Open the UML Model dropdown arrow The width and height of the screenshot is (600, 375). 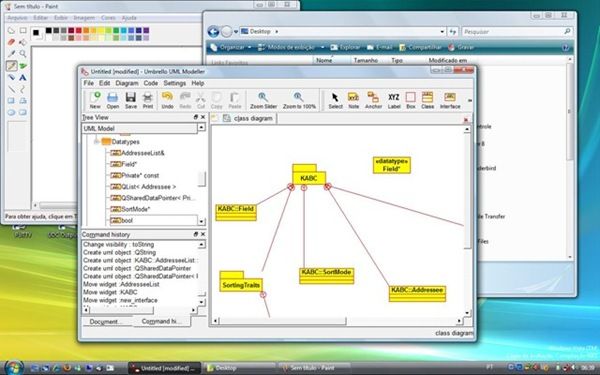(202, 127)
